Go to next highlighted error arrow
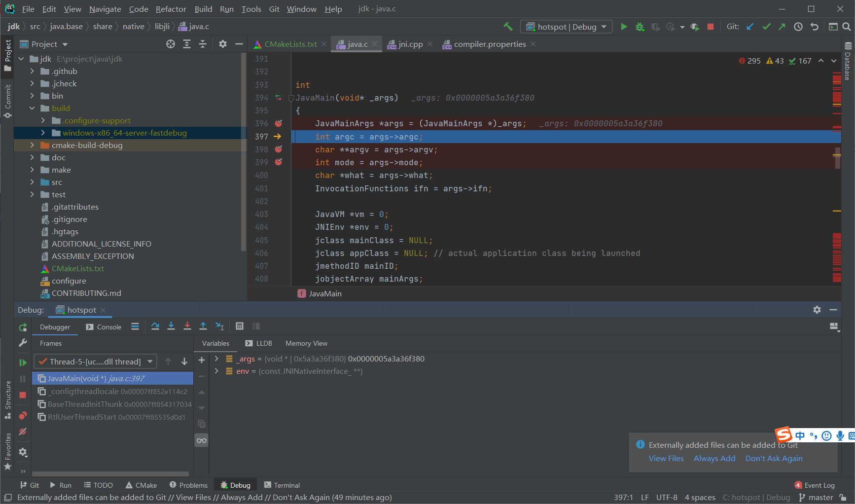Viewport: 855px width, 504px height. click(x=834, y=61)
